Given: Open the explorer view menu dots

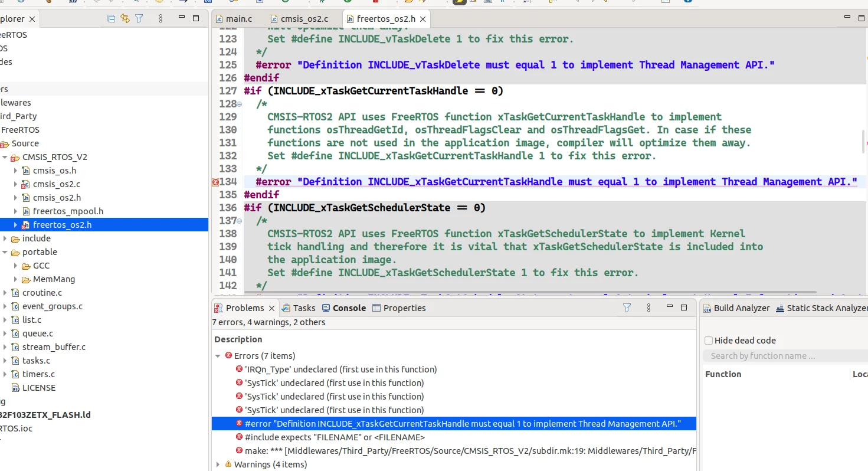Looking at the screenshot, I should 161,19.
